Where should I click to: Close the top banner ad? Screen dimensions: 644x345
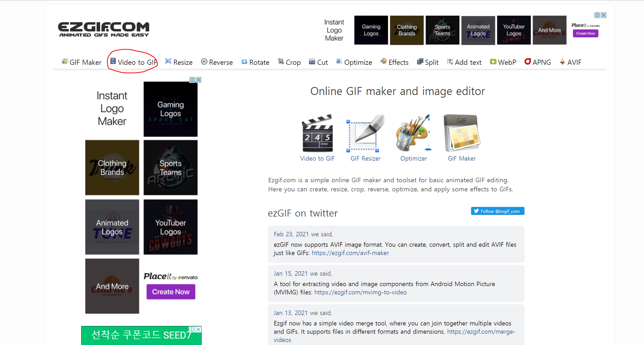[x=604, y=15]
